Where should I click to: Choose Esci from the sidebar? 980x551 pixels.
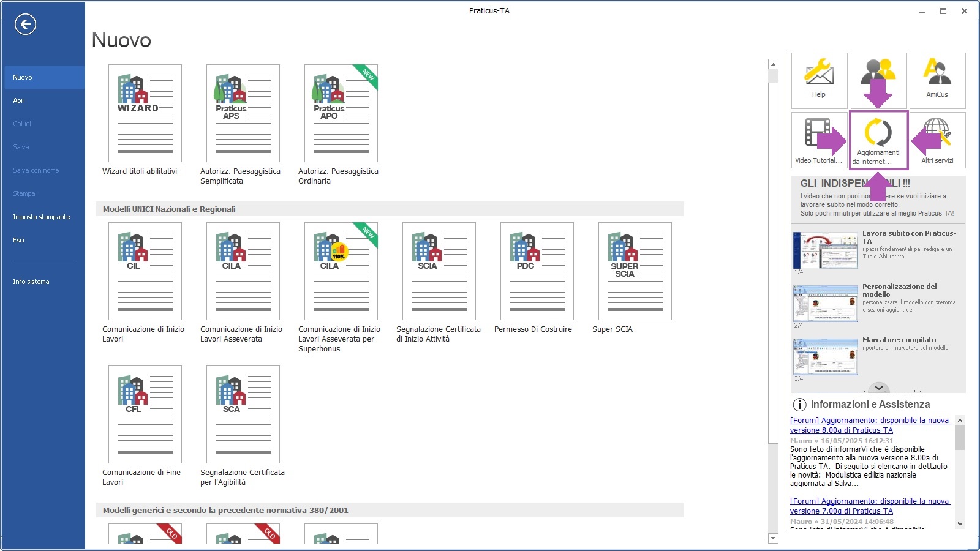43,240
